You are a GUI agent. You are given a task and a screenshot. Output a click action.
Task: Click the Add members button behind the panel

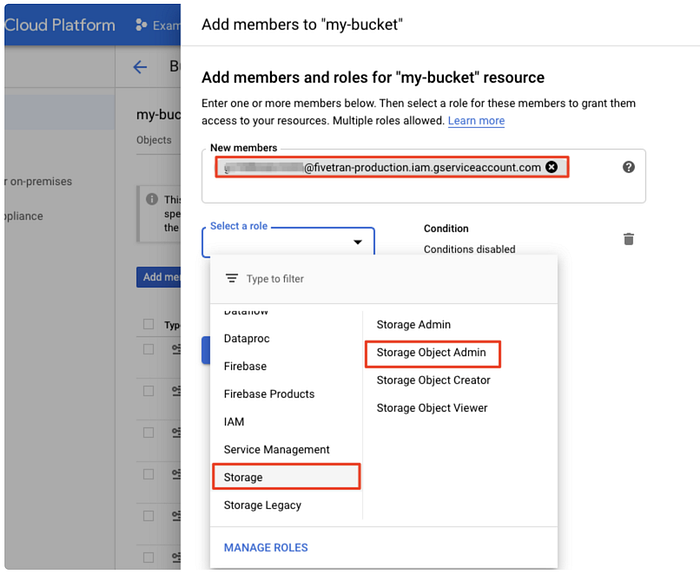click(x=159, y=277)
